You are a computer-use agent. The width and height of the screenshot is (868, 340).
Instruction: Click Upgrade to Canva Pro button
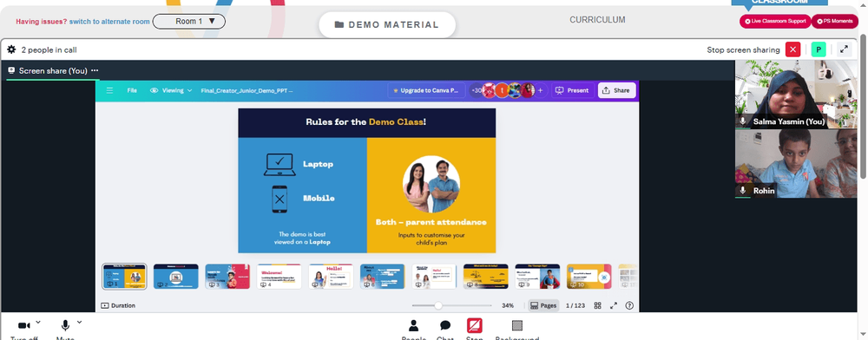426,91
